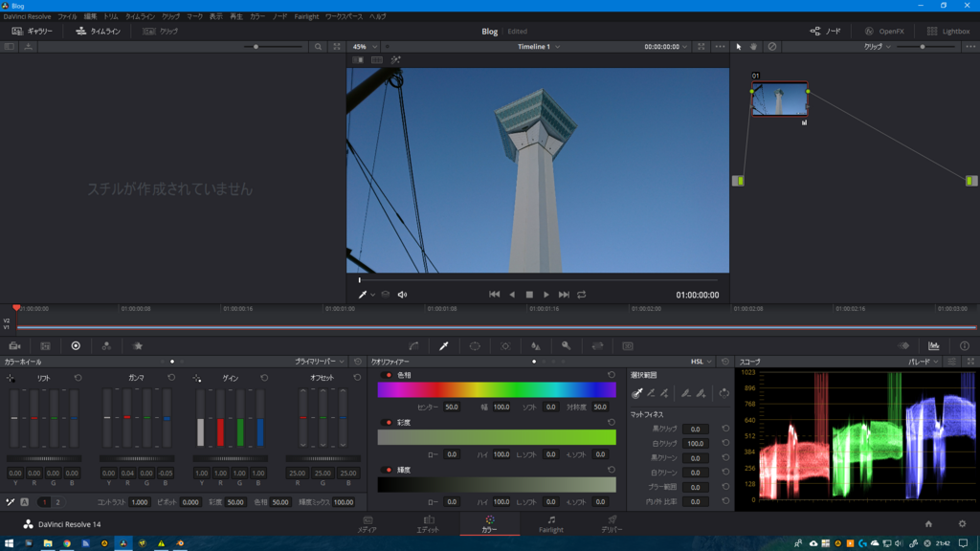Invert the qualifier selection

pyautogui.click(x=724, y=393)
